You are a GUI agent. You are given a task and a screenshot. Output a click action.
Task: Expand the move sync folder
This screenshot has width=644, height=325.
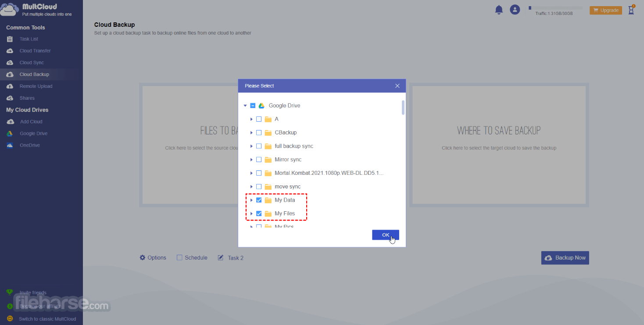click(251, 187)
